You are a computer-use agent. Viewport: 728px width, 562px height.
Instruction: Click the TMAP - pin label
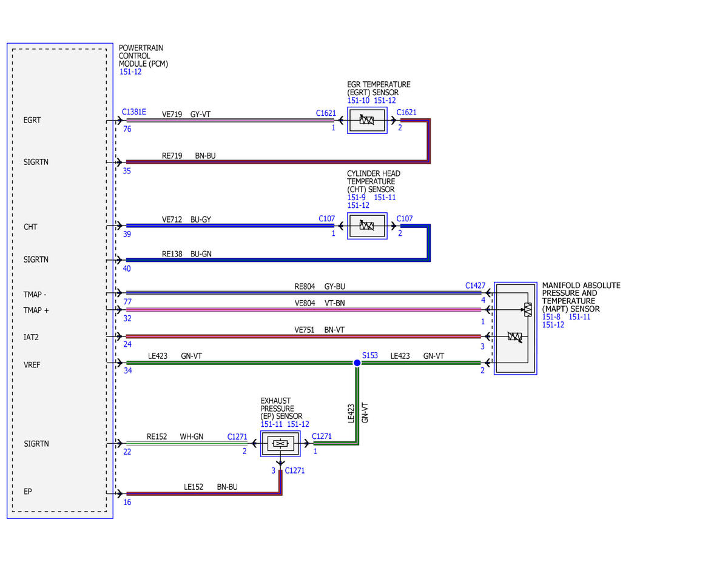pyautogui.click(x=35, y=295)
